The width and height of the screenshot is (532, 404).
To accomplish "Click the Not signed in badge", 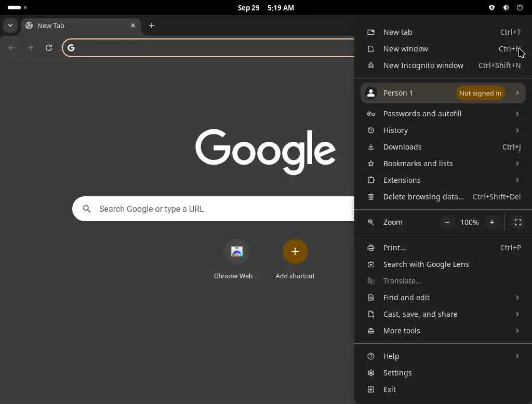I will coord(480,93).
